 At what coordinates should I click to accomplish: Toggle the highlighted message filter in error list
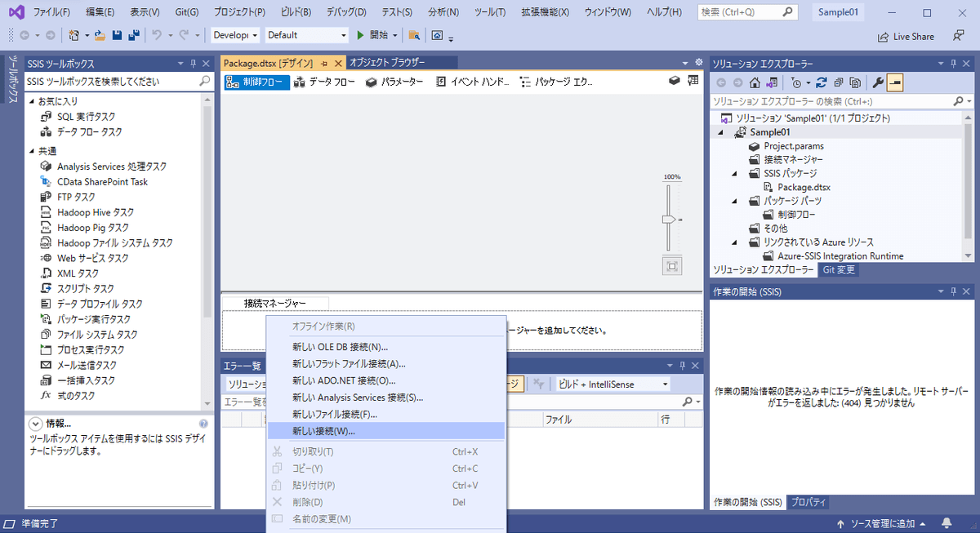coord(514,384)
